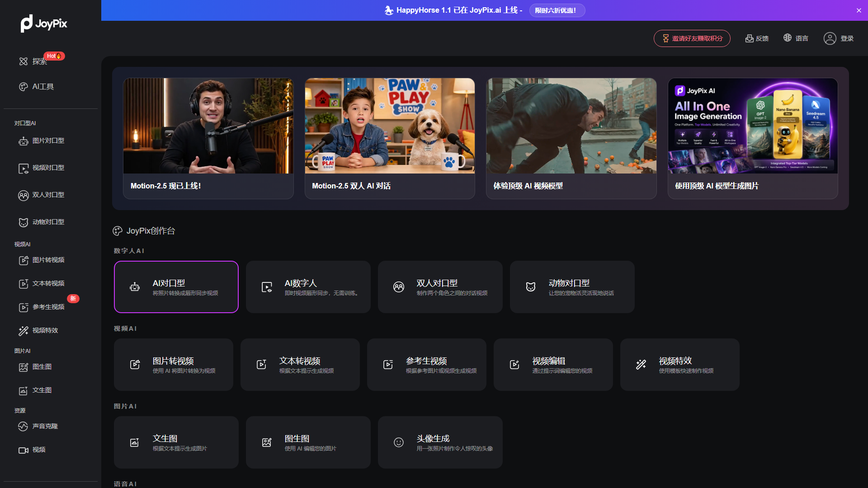Click the 登录 user avatar icon
868x488 pixels.
coord(830,38)
